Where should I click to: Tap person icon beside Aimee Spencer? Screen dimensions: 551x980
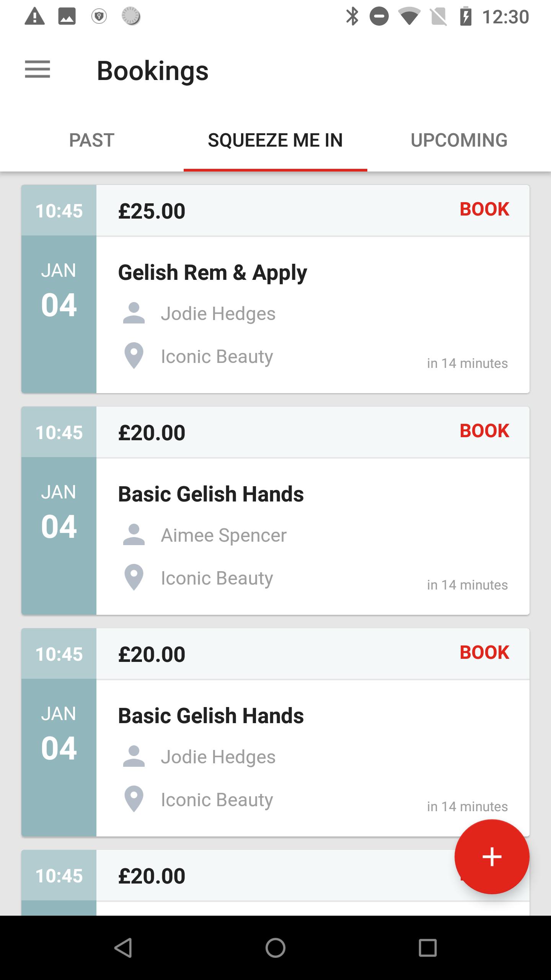coord(134,534)
